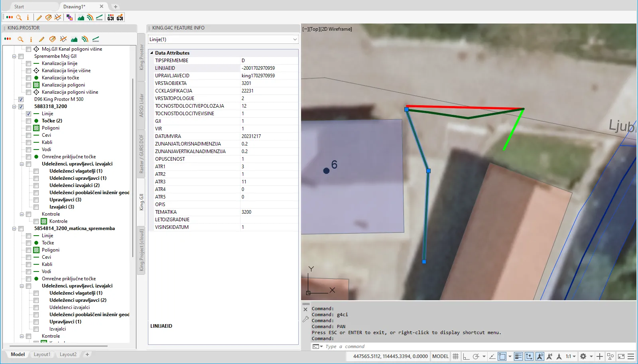
Task: Open the King.GJI side panel tab
Action: coord(142,202)
